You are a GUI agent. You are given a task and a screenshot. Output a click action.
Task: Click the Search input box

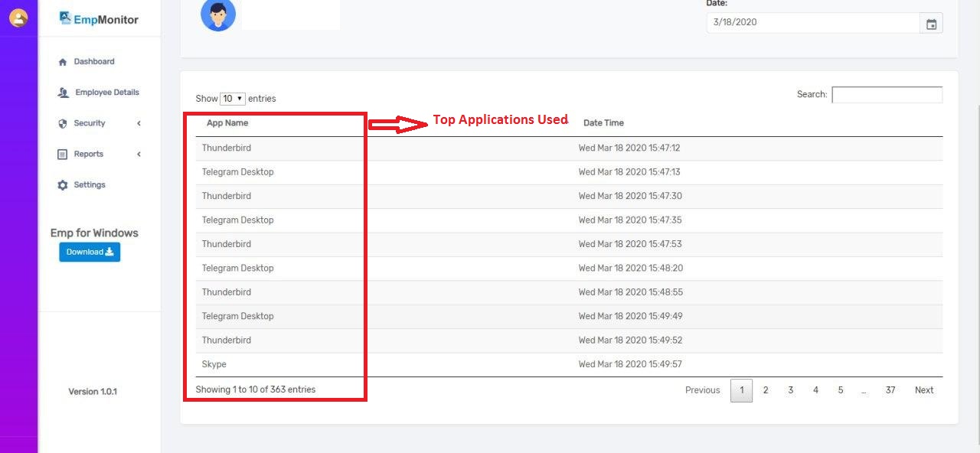tap(887, 95)
